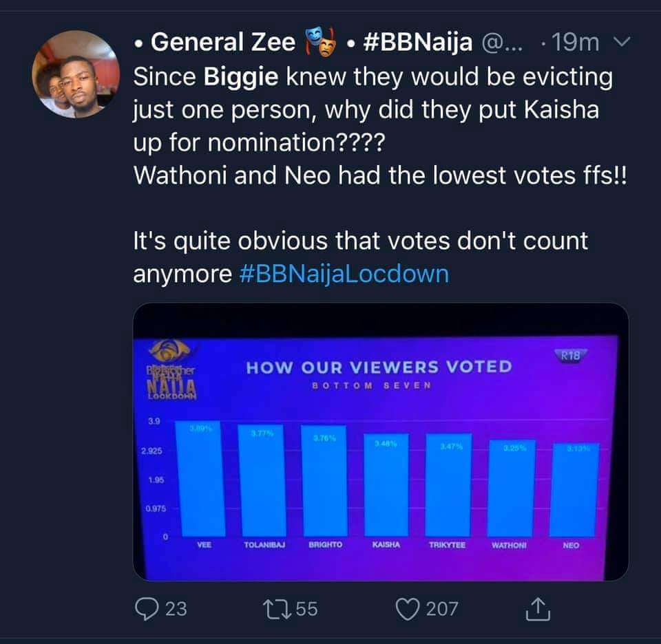
Task: Tap the retweet arrows icon
Action: pos(277,609)
